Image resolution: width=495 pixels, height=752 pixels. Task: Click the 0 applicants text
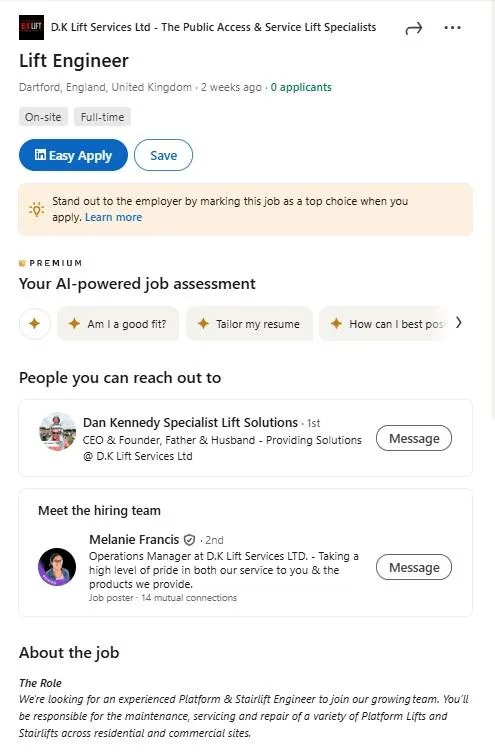tap(301, 87)
